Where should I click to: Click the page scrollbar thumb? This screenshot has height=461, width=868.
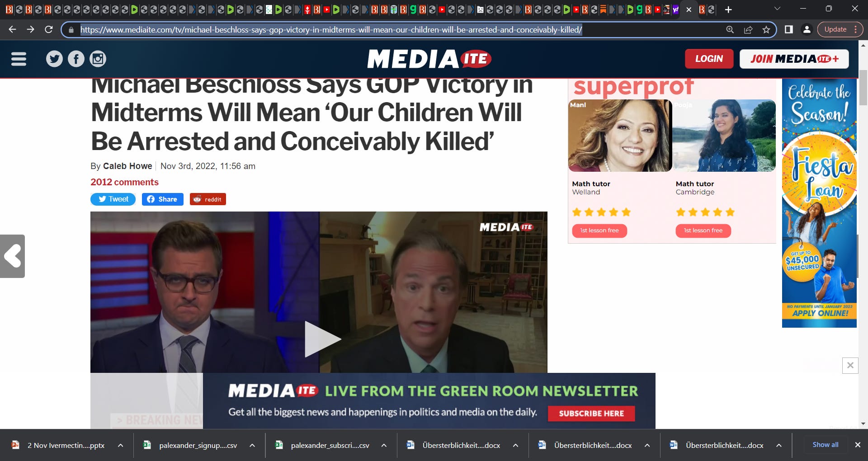[x=863, y=88]
